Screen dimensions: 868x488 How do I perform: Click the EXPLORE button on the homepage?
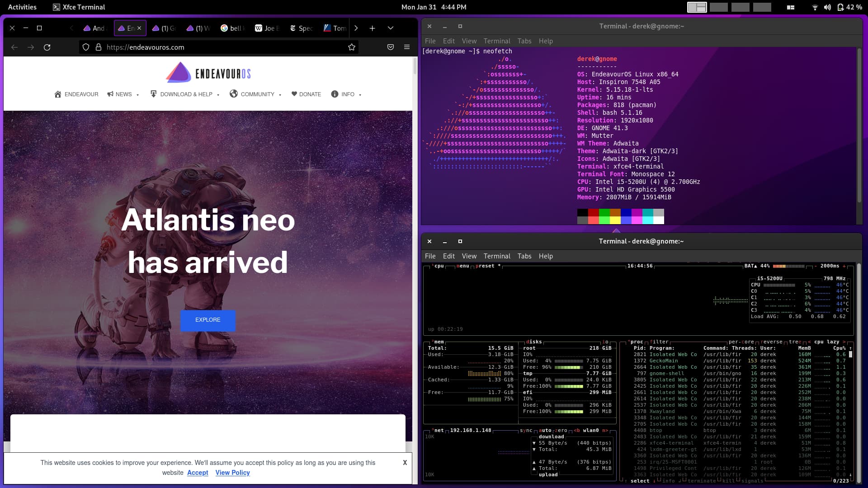(208, 320)
